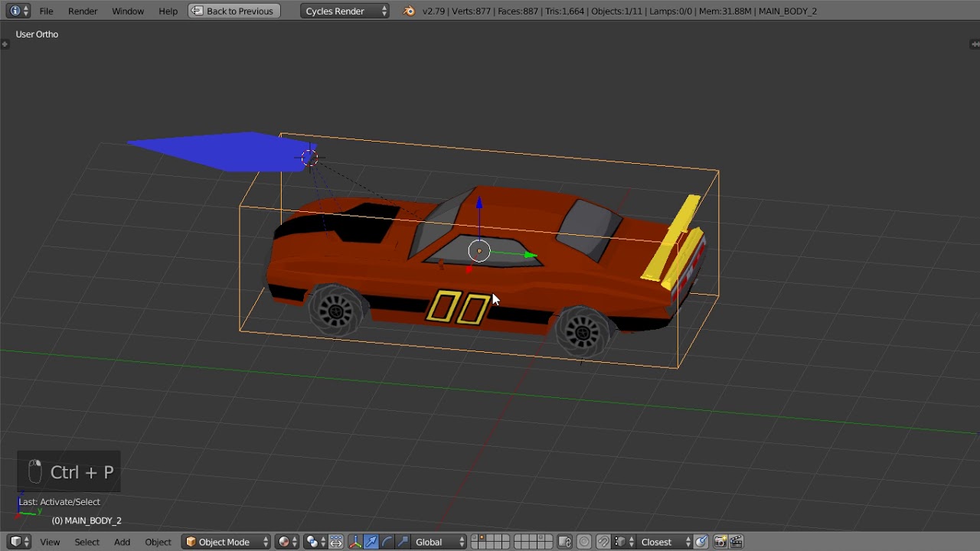
Task: Click the 3D cursor crosshair
Action: click(309, 158)
